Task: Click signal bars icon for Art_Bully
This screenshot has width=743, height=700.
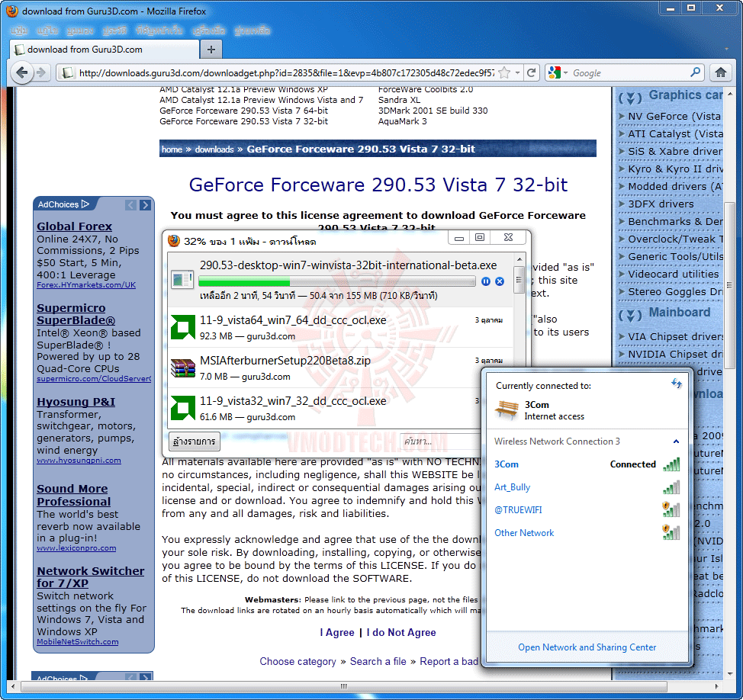Action: (x=671, y=487)
